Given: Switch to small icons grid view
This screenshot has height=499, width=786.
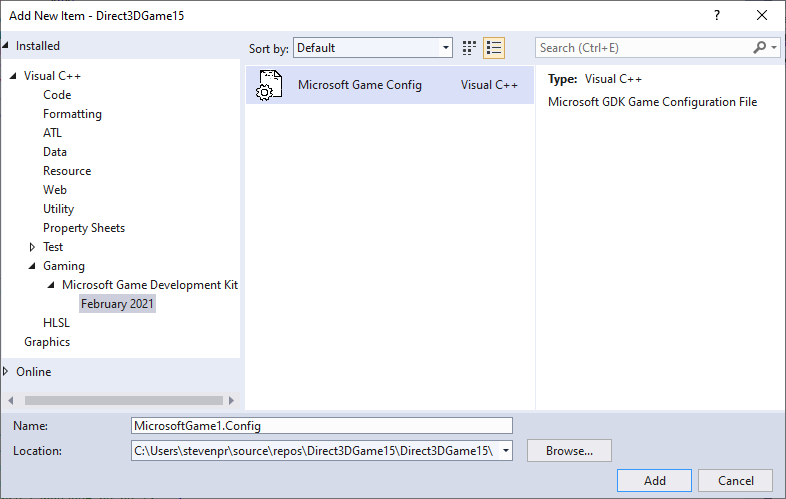Looking at the screenshot, I should click(469, 48).
